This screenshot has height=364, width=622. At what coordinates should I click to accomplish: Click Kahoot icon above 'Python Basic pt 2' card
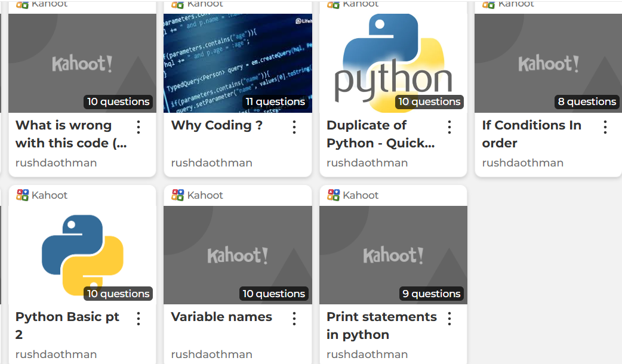pos(22,195)
